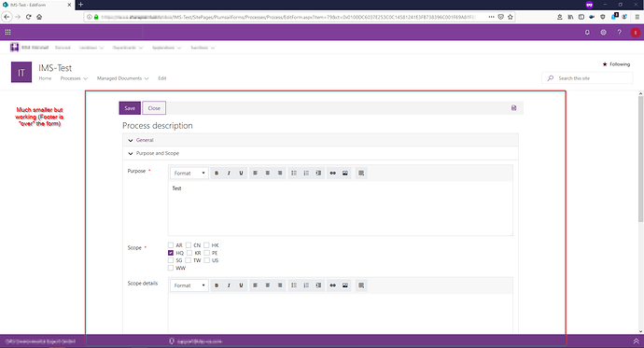
Task: Uncheck the HQ scope checkbox
Action: [171, 253]
